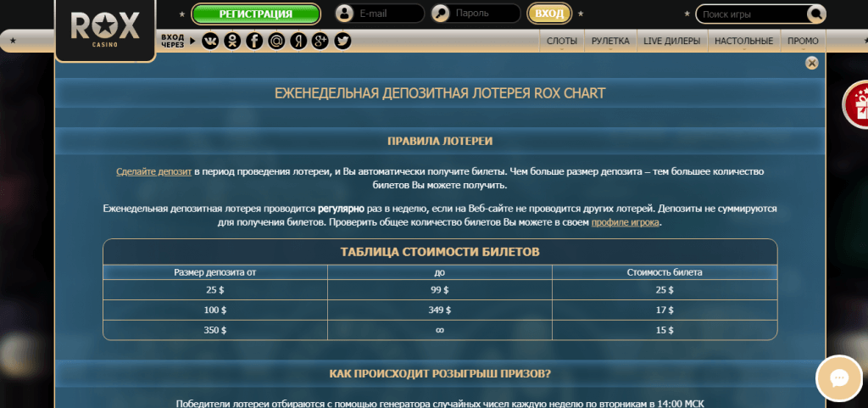The image size is (868, 408).
Task: Open the red gift bonus icon
Action: [858, 104]
